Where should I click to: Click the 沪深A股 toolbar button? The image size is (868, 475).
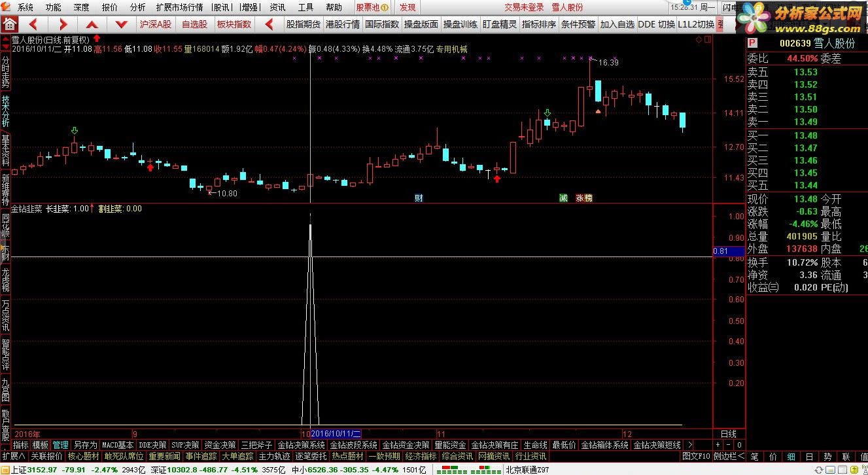coord(156,24)
